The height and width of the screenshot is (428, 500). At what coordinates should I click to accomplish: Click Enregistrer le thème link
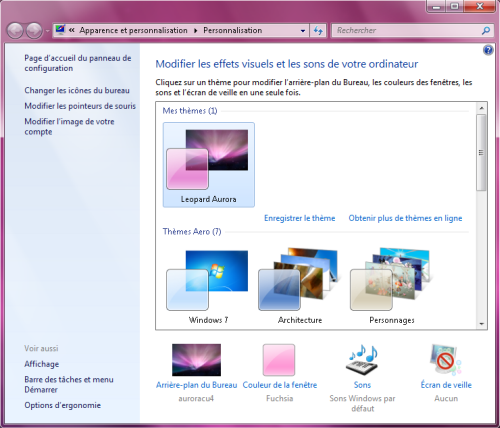pos(300,218)
